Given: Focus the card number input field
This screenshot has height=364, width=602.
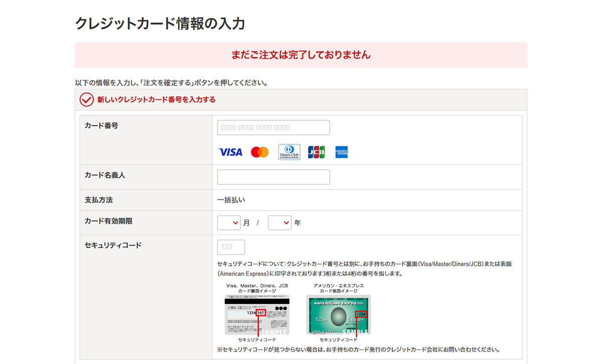Looking at the screenshot, I should pyautogui.click(x=273, y=127).
